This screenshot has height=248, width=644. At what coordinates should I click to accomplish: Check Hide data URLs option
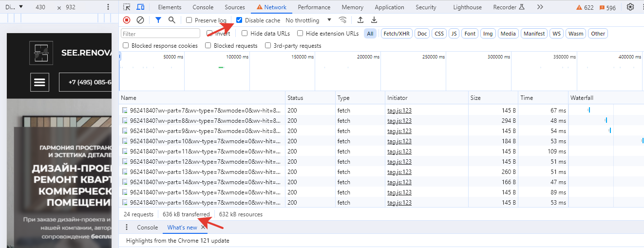point(246,34)
